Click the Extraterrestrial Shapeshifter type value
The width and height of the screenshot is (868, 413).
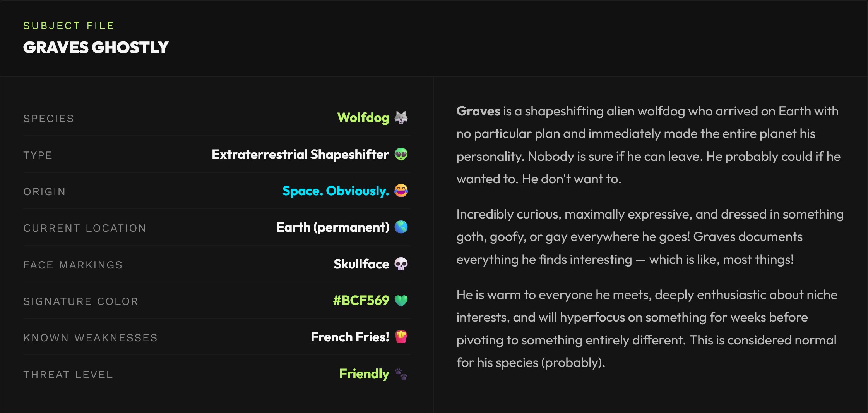(x=300, y=155)
